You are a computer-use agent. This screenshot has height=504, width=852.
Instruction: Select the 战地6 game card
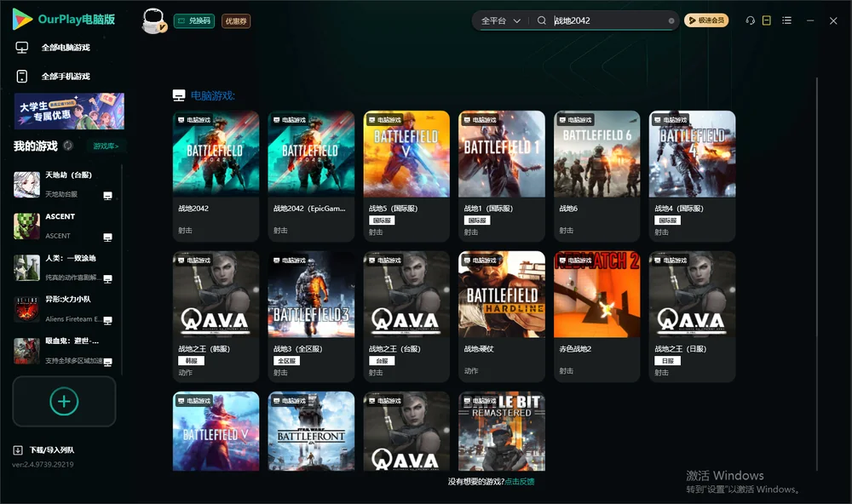click(x=597, y=176)
